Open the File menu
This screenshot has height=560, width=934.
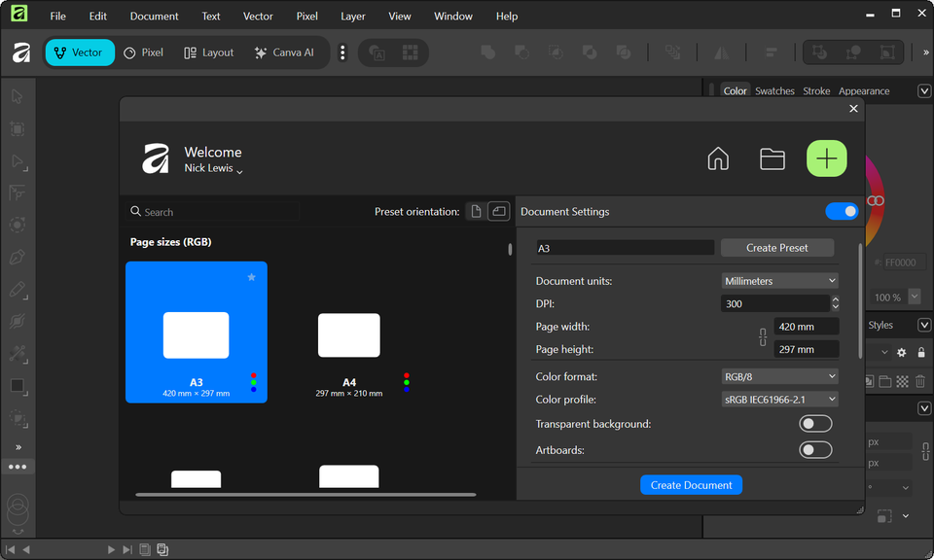tap(57, 17)
